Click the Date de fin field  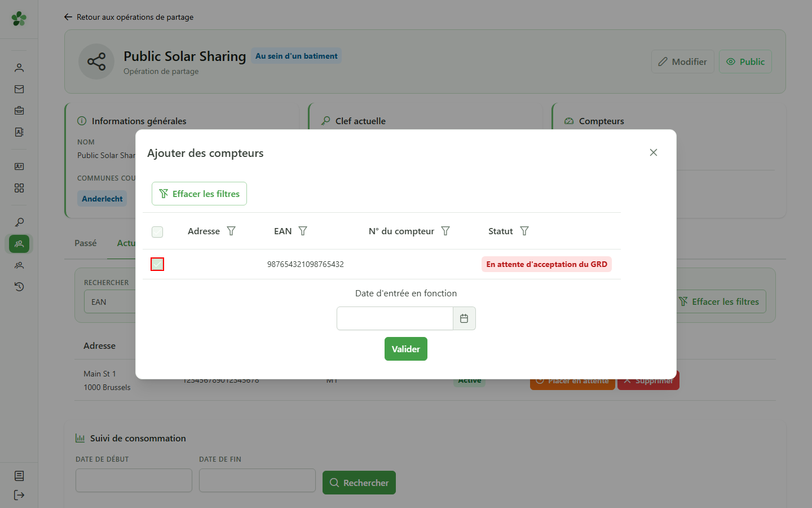[x=257, y=480]
